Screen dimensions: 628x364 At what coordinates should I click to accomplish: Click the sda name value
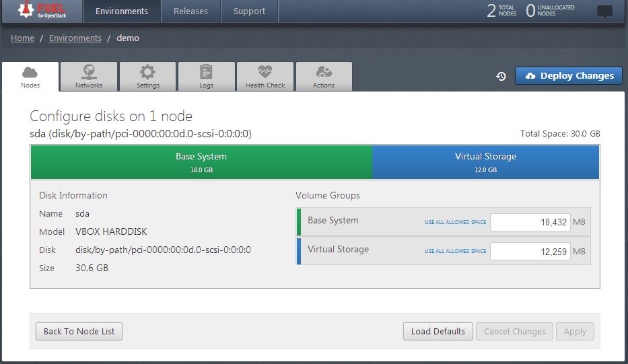(82, 214)
